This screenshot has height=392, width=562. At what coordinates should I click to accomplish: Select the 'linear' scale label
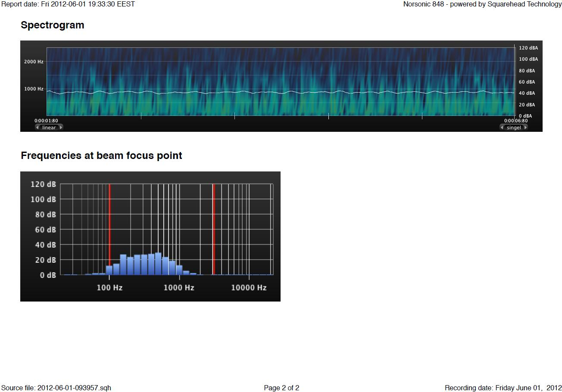(x=49, y=128)
